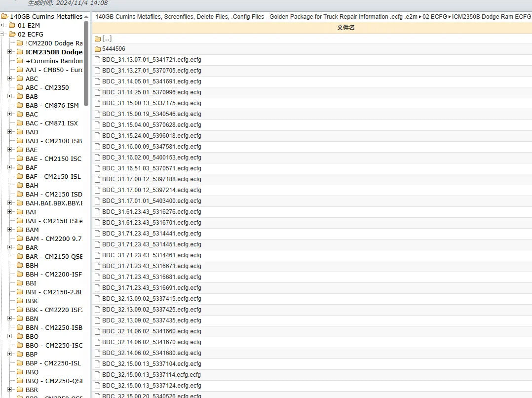Screen dimensions: 532x398
Task: Click the folder icon beside BAM - CM2200 9.7
Action: coord(20,239)
